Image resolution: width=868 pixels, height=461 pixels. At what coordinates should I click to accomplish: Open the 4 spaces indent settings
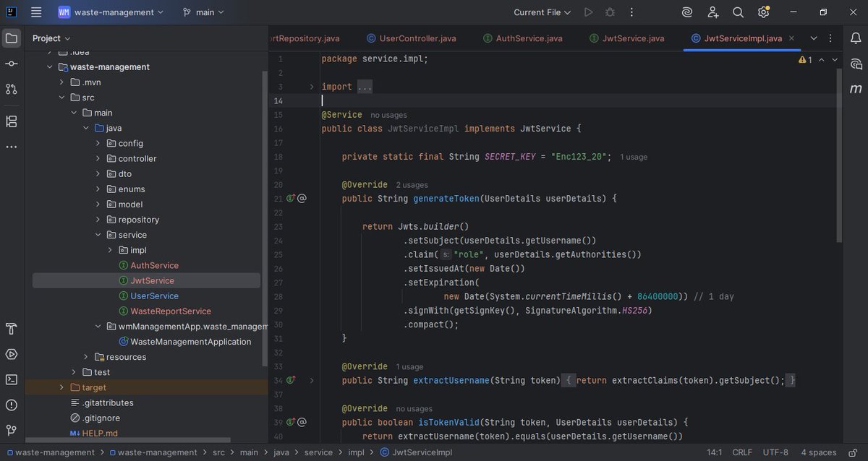[x=818, y=452]
